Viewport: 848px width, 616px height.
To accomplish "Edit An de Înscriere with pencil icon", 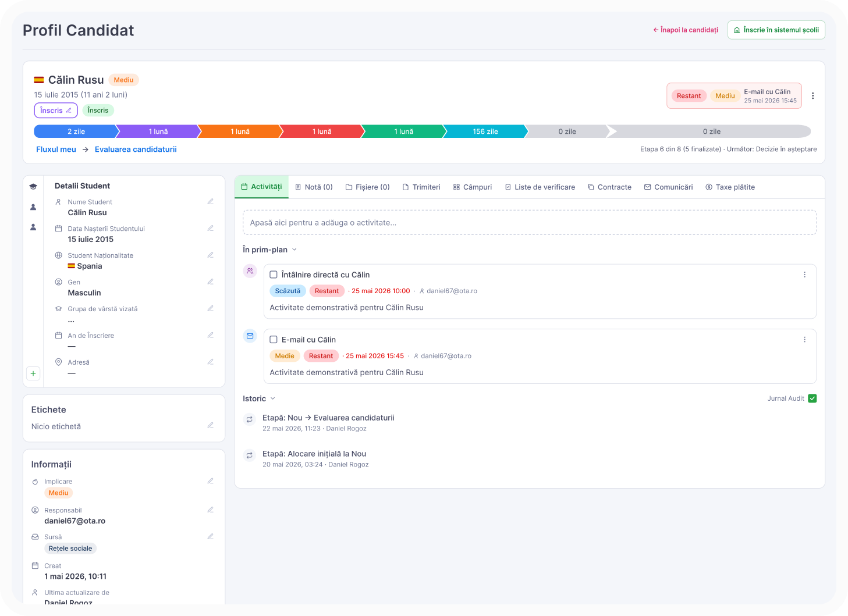I will click(x=211, y=336).
